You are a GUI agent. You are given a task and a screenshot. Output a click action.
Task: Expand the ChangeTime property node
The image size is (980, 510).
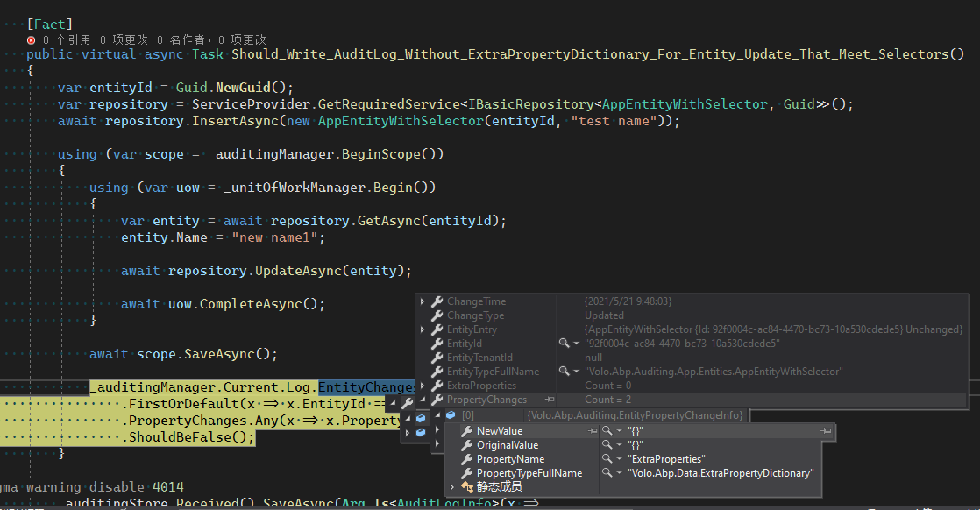[423, 301]
